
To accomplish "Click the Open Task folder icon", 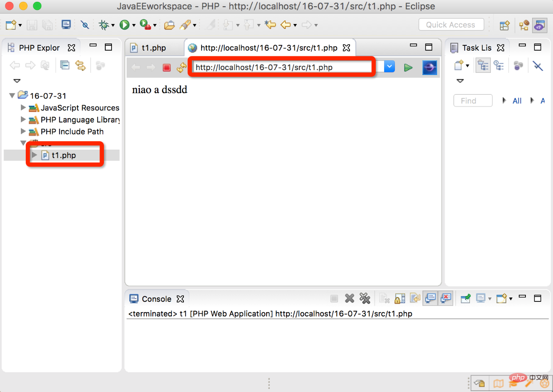I will coord(169,25).
